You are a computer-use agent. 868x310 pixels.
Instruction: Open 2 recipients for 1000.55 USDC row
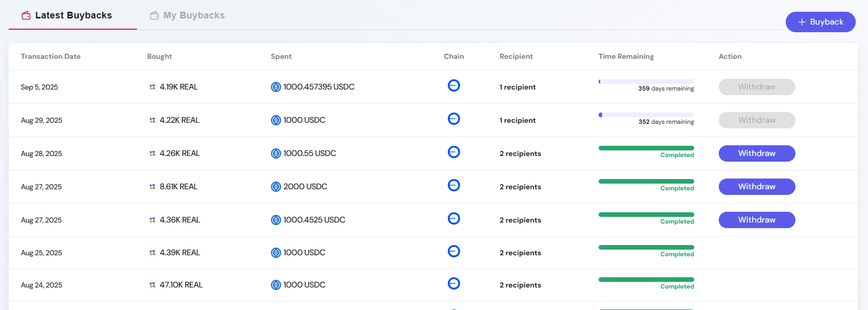[x=520, y=153]
